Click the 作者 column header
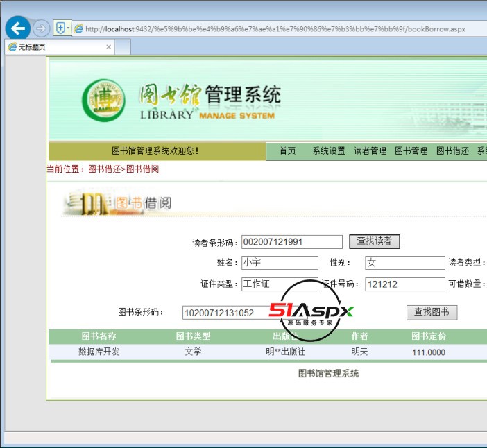The image size is (487, 448). point(359,336)
